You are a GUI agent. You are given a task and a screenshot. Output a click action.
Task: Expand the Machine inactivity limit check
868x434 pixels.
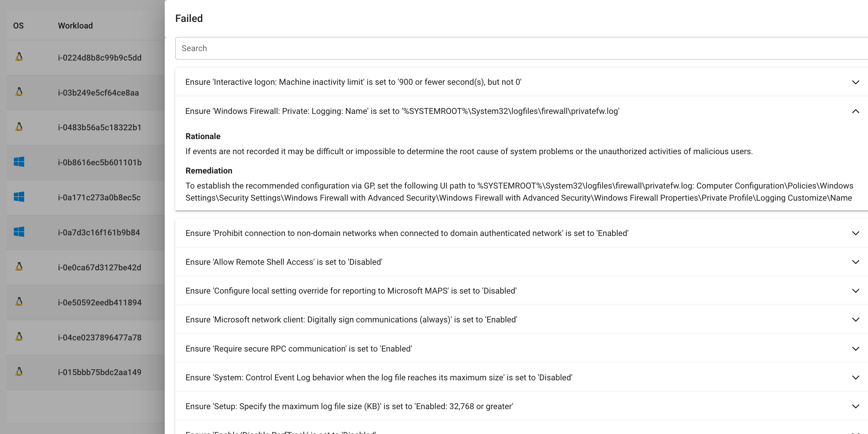(x=855, y=82)
